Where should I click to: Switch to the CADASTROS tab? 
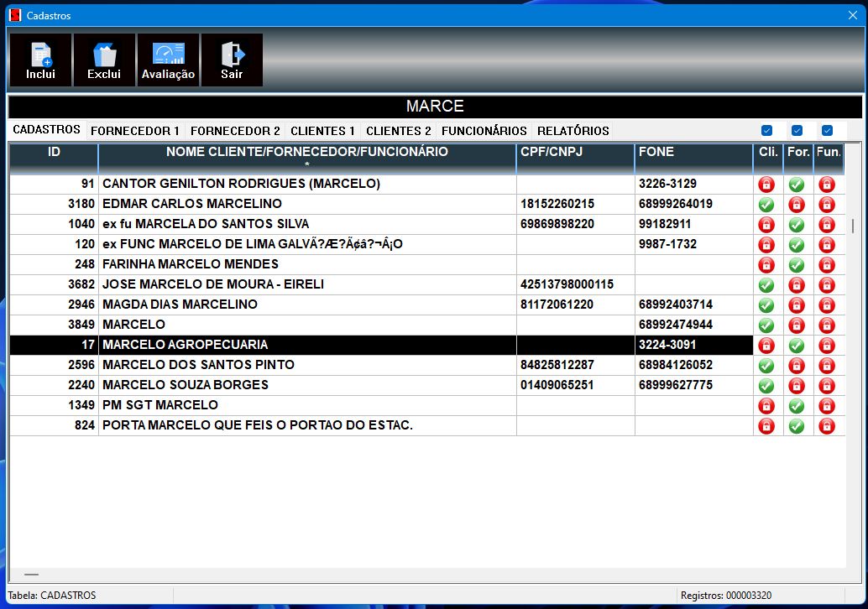click(46, 130)
